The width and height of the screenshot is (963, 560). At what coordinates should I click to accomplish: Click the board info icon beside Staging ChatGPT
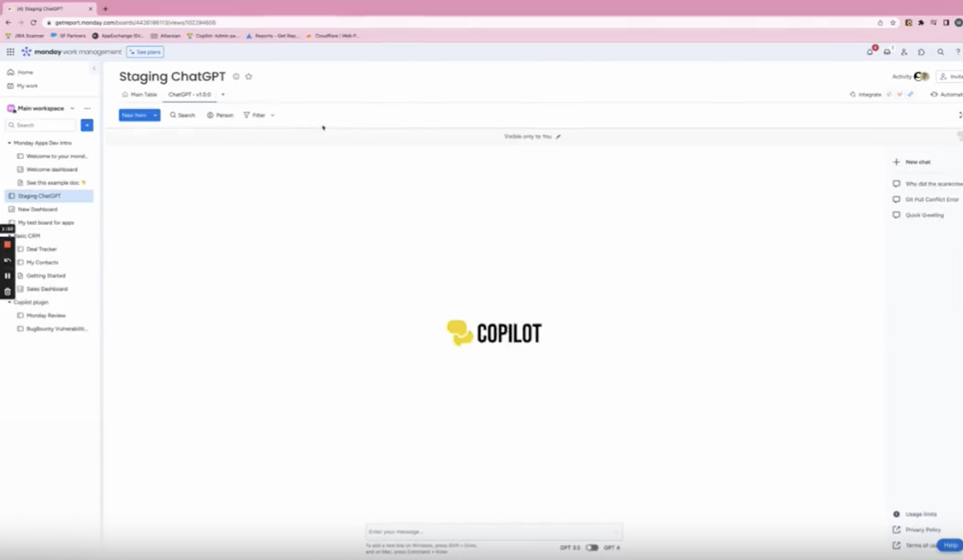(236, 76)
